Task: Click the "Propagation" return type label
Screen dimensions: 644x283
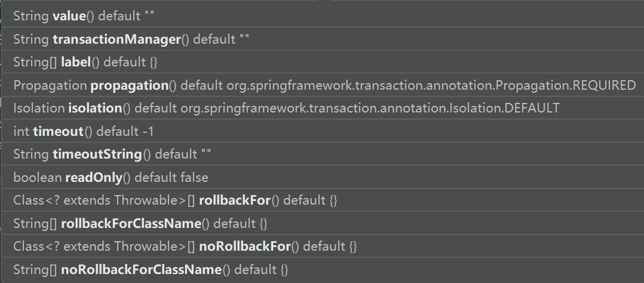Action: (50, 86)
